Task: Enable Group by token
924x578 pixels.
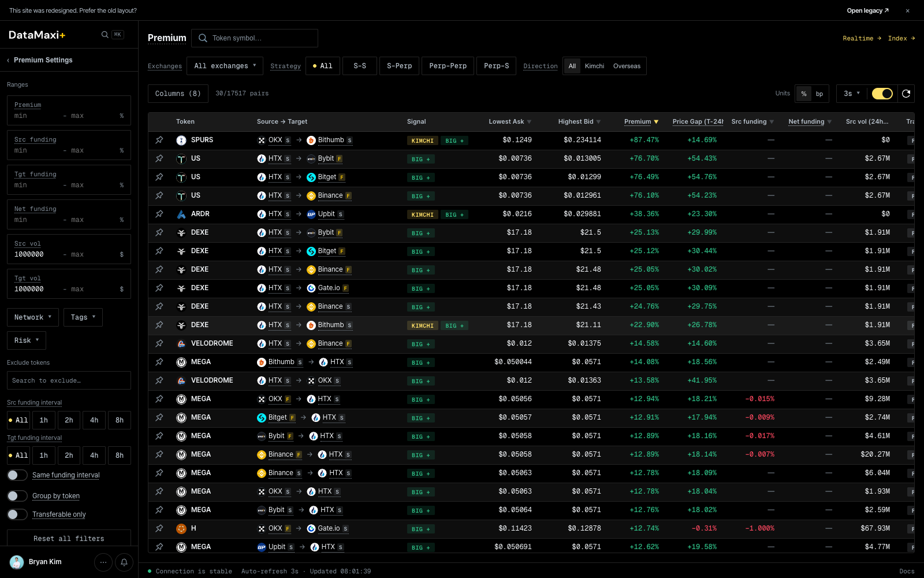Action: (x=17, y=496)
